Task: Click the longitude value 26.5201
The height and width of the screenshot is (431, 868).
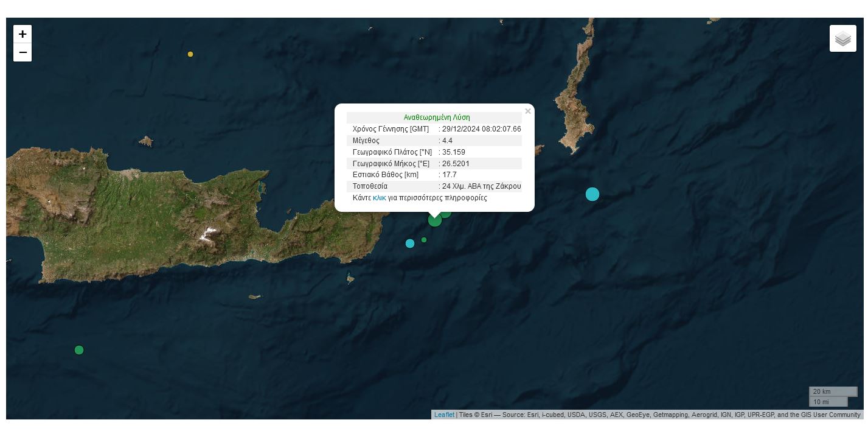Action: coord(456,164)
